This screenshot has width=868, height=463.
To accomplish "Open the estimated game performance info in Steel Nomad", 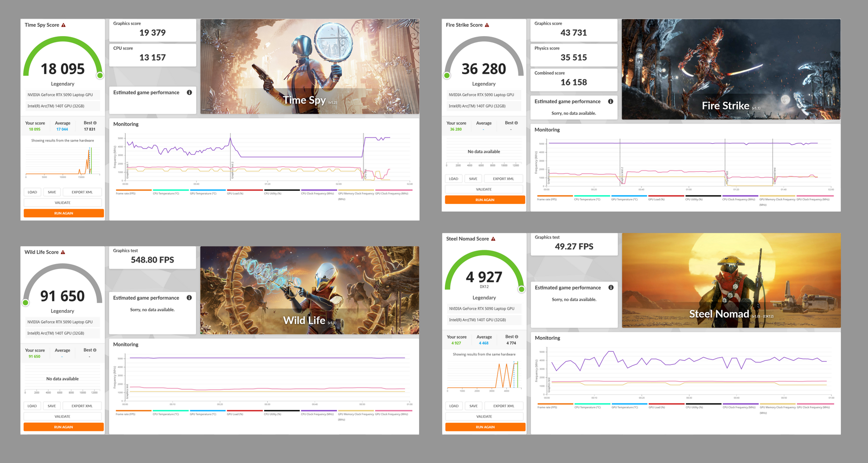I will (x=611, y=288).
